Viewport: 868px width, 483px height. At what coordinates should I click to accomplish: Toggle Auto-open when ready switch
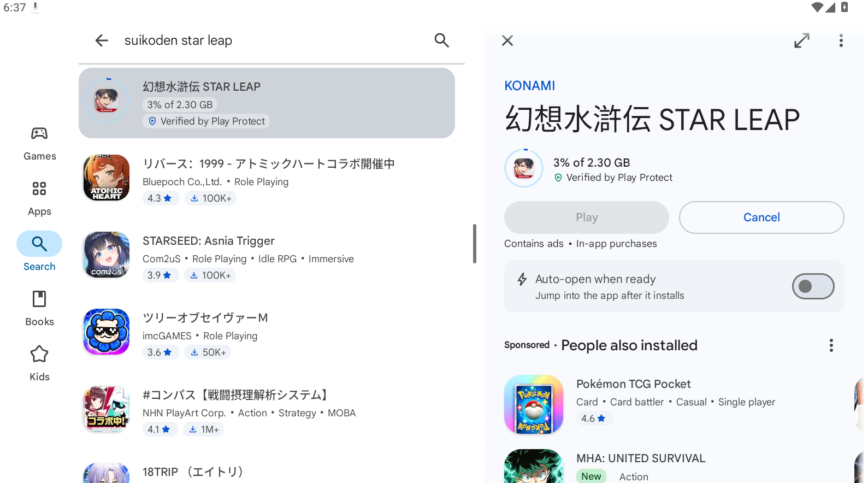tap(813, 286)
